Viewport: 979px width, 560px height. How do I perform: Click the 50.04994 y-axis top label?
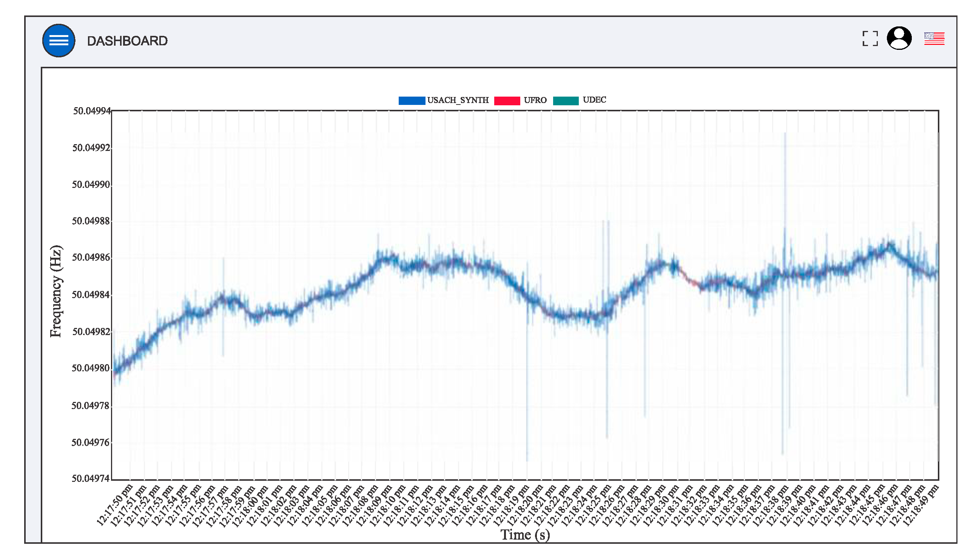tap(92, 111)
